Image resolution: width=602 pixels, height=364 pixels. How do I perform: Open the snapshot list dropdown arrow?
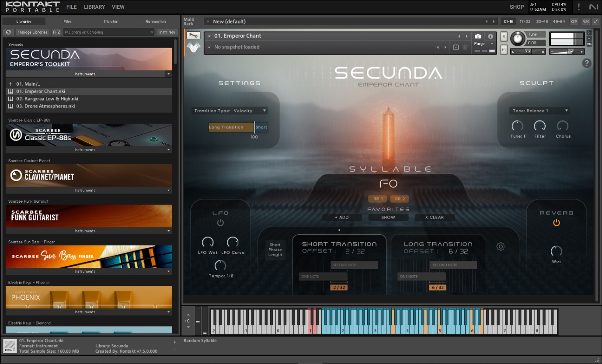click(209, 47)
